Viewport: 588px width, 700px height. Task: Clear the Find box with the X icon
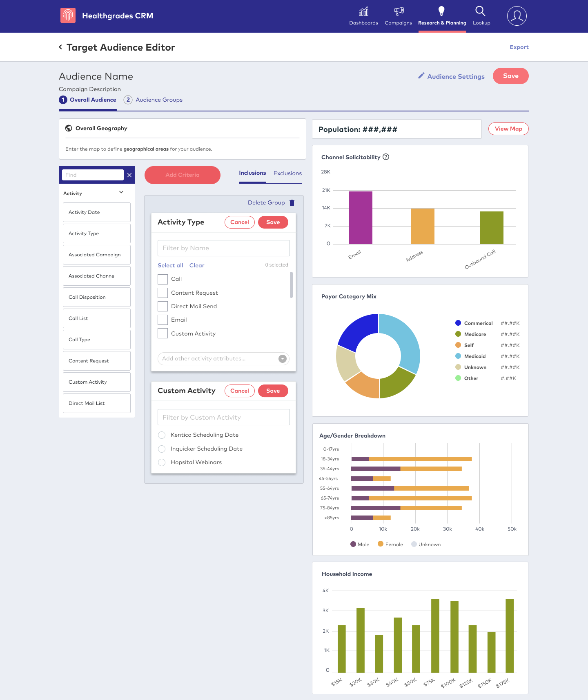pos(129,175)
